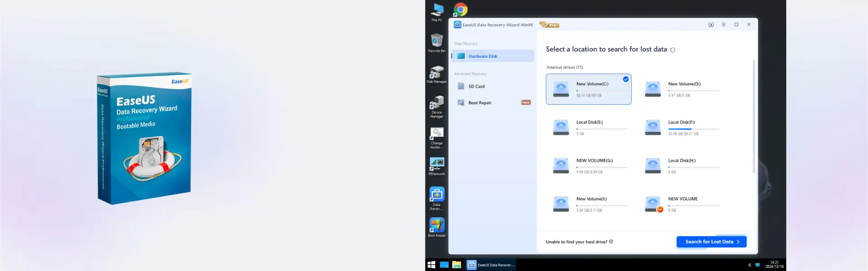
Task: Click the Data Recovery section label
Action: point(466,44)
